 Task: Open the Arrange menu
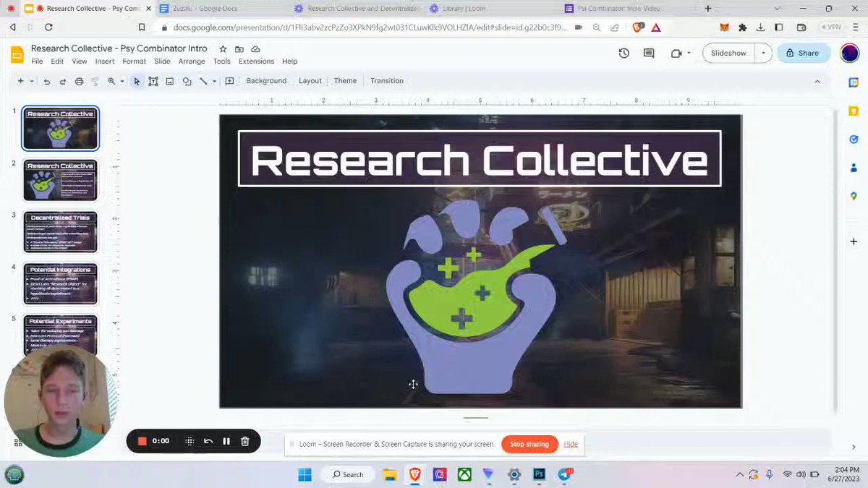(x=192, y=61)
